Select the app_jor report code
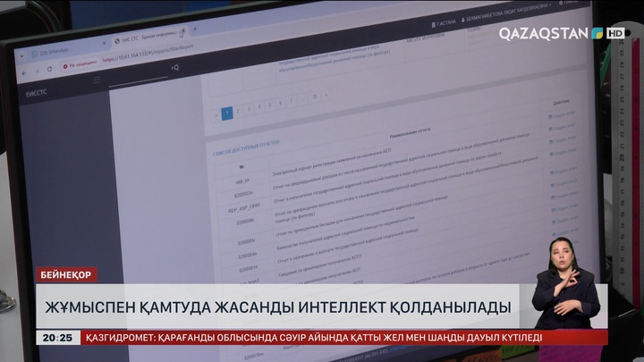Viewport: 644px width, 362px height. pyautogui.click(x=242, y=181)
